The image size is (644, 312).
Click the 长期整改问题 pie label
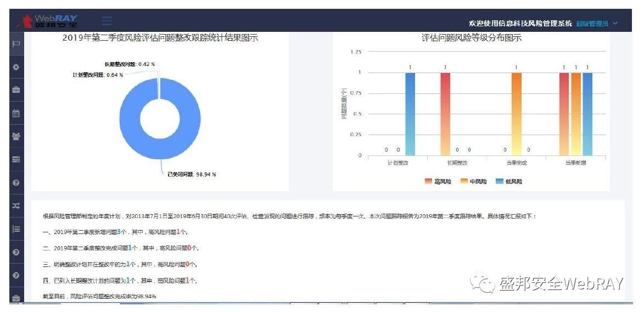coord(130,64)
